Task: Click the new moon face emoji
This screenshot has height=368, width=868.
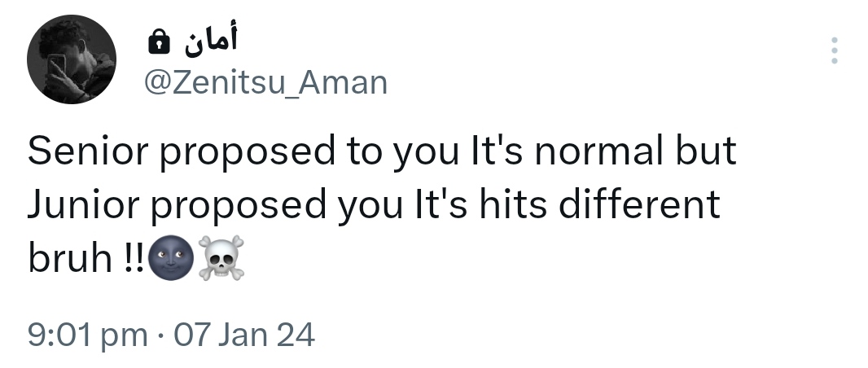Action: pyautogui.click(x=169, y=259)
